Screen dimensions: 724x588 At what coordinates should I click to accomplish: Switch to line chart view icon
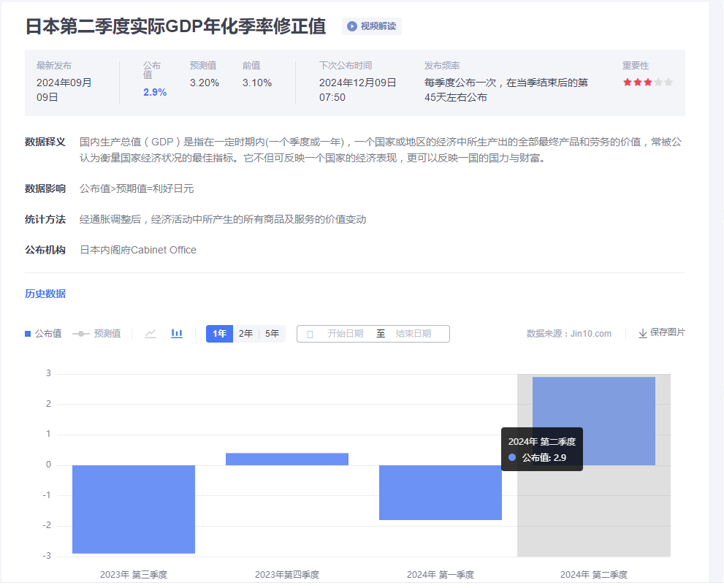150,334
